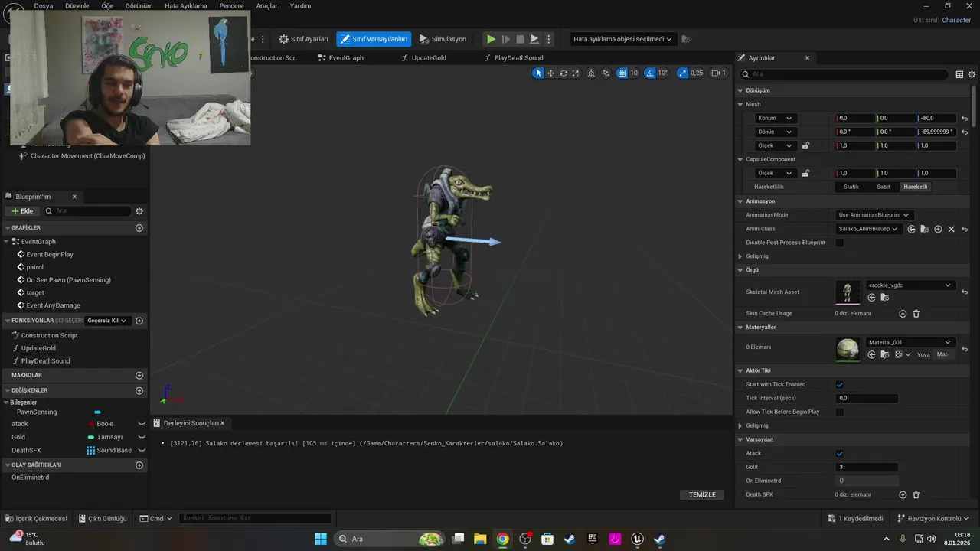Toggle grid snapping icon beside value 10

622,73
